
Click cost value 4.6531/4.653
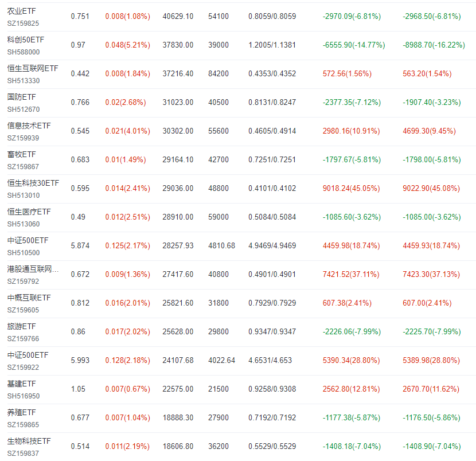(x=270, y=361)
